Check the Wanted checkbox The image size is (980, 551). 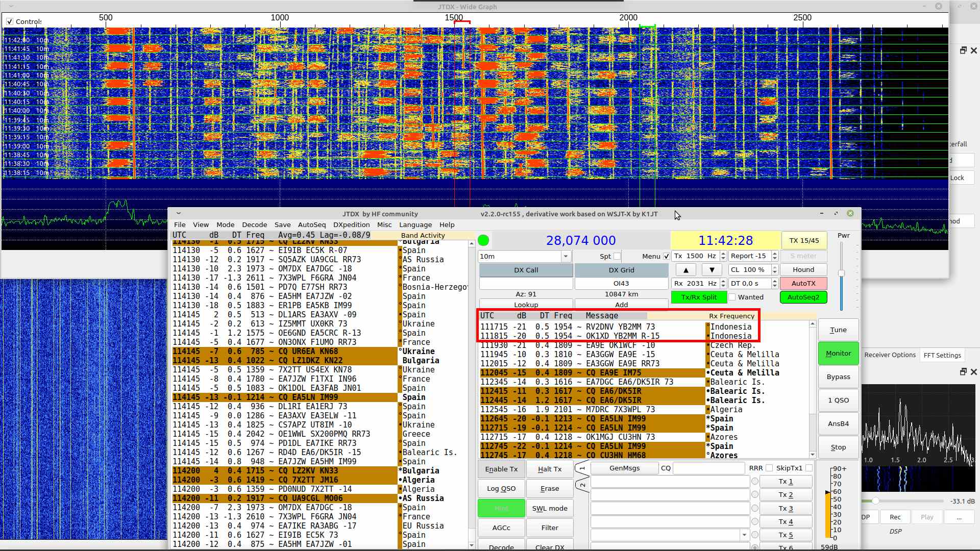click(x=732, y=297)
